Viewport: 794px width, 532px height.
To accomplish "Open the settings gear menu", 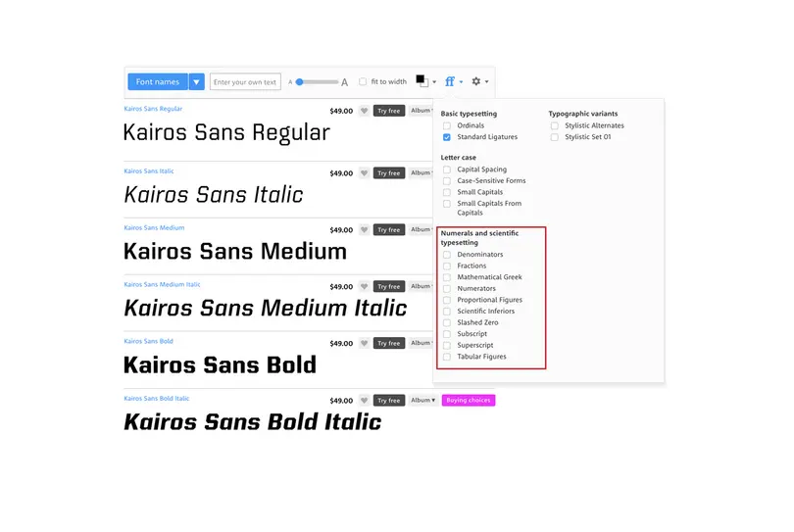I will (477, 82).
